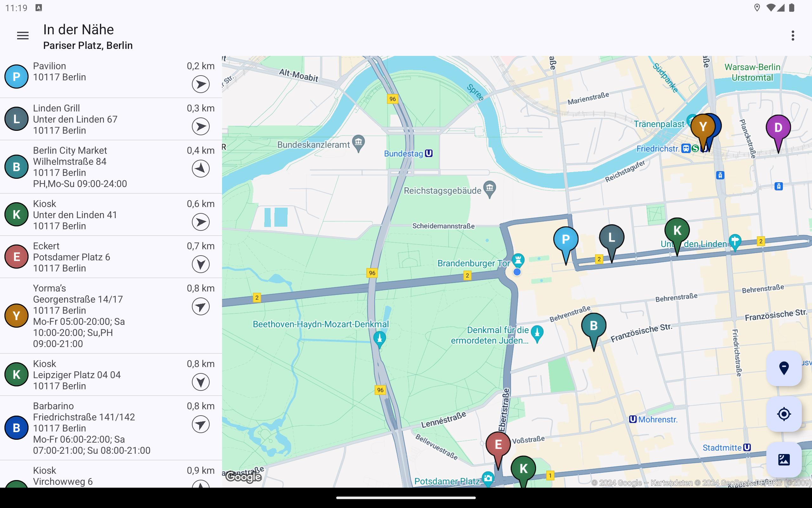Tap navigation arrow for Pavilion
812x508 pixels.
tap(201, 84)
